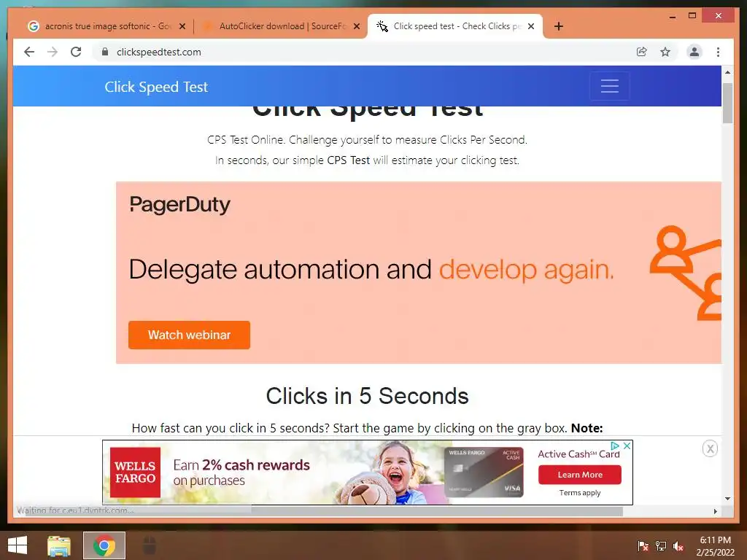The width and height of the screenshot is (747, 560).
Task: Click the bold CPS Test text
Action: [348, 160]
